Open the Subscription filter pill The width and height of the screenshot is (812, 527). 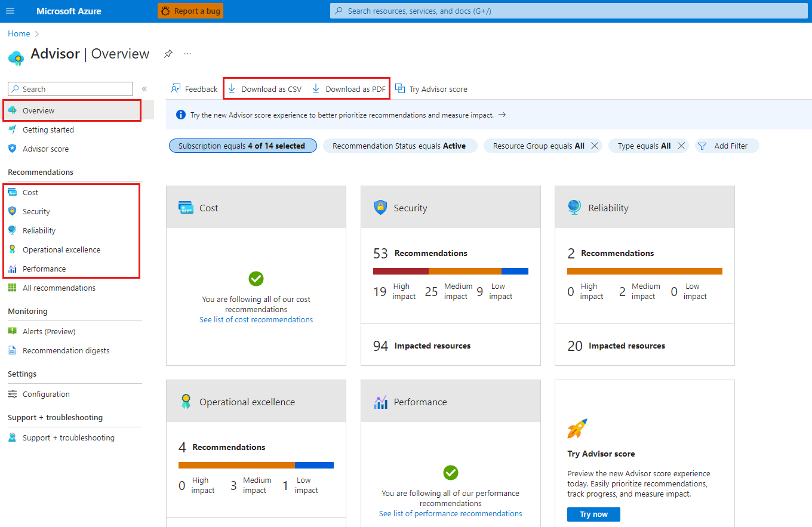coord(242,146)
